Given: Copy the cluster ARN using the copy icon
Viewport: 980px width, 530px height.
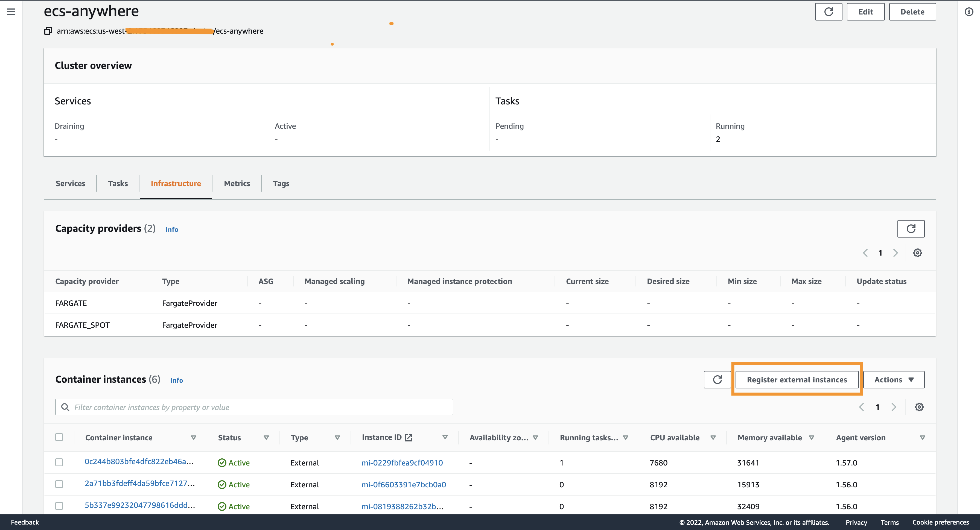Looking at the screenshot, I should (x=47, y=31).
